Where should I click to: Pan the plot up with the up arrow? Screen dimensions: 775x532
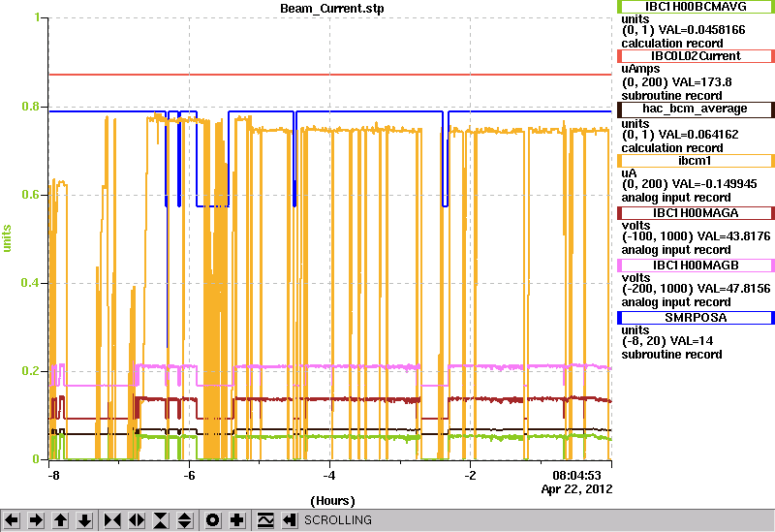click(60, 520)
